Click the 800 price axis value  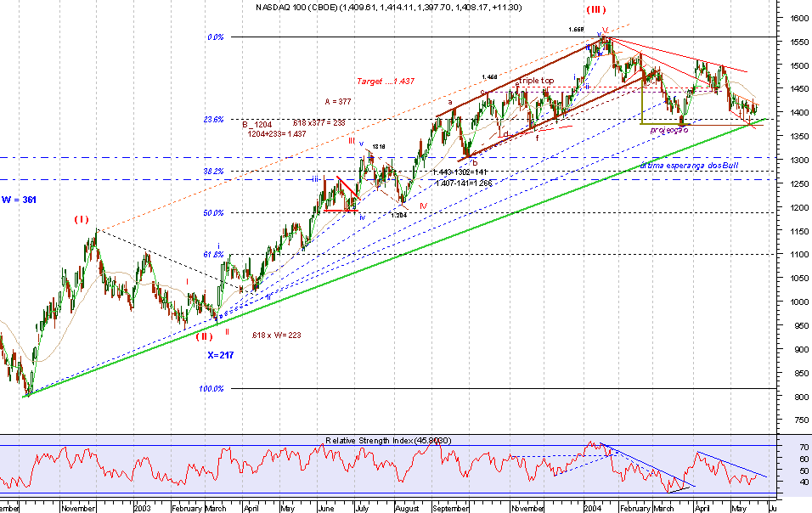click(802, 397)
